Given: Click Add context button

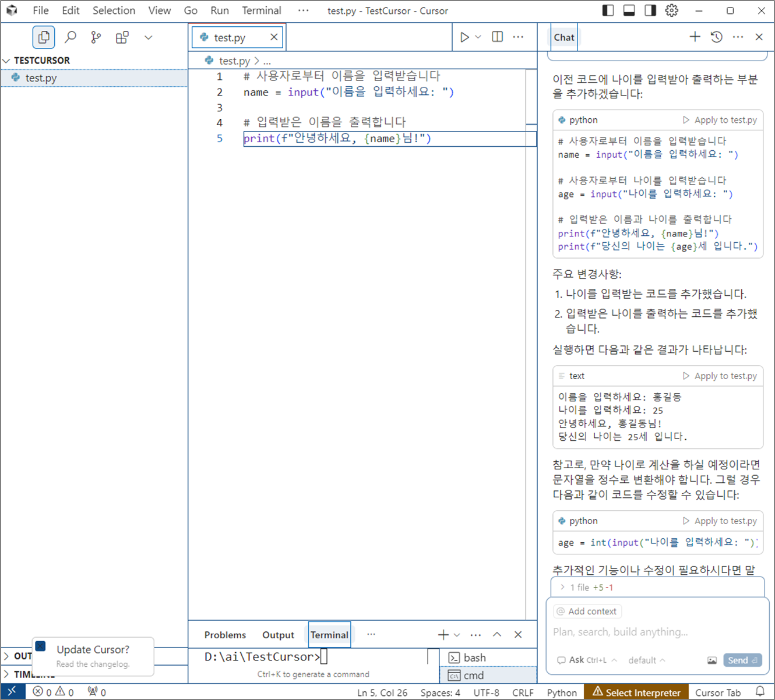Looking at the screenshot, I should click(587, 611).
